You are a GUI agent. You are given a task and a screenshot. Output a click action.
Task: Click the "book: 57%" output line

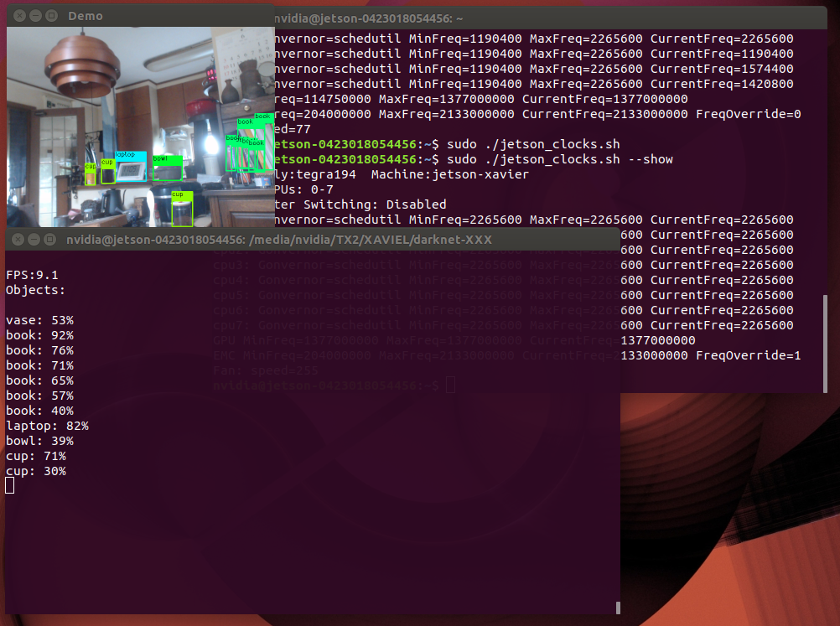coord(39,396)
